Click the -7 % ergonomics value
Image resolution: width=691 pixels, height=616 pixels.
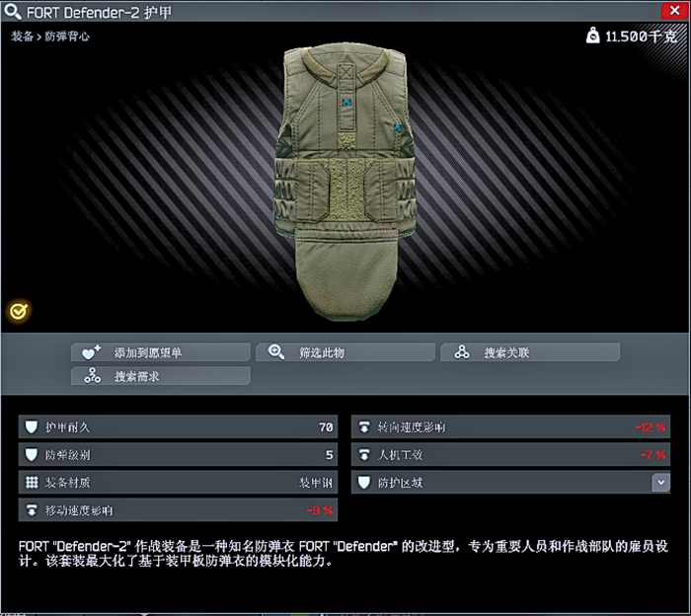pyautogui.click(x=653, y=455)
